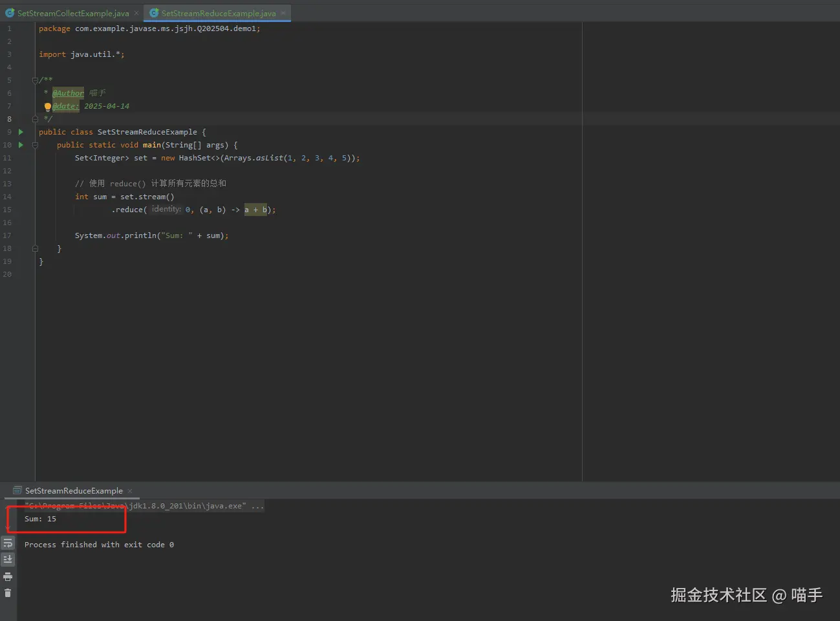Toggle scroll to end in the console
Viewport: 840px width, 621px height.
pyautogui.click(x=8, y=560)
